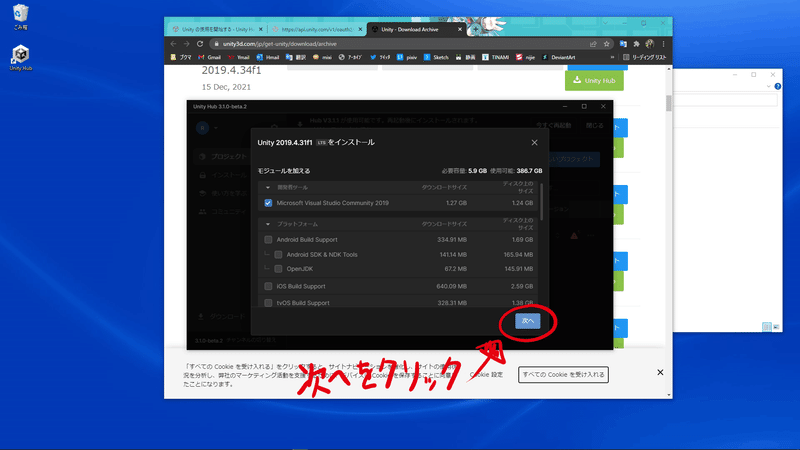Screen dimensions: 800x450
Task: Open the Cookie 設定 link
Action: pyautogui.click(x=486, y=374)
